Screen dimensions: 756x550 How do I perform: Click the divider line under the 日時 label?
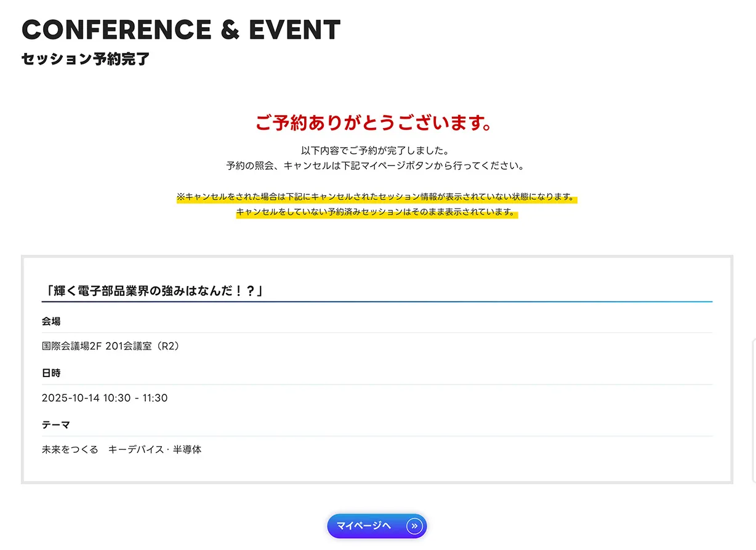(377, 385)
